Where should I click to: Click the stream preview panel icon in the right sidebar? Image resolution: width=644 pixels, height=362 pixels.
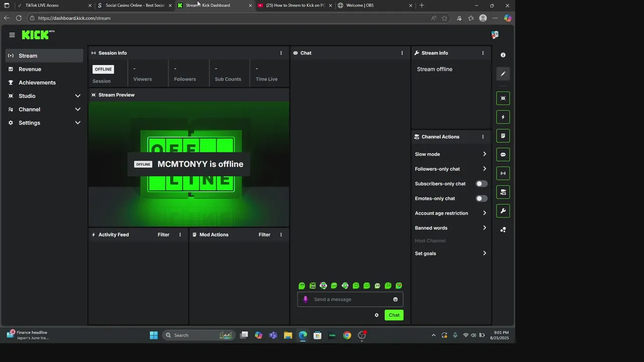pyautogui.click(x=503, y=98)
